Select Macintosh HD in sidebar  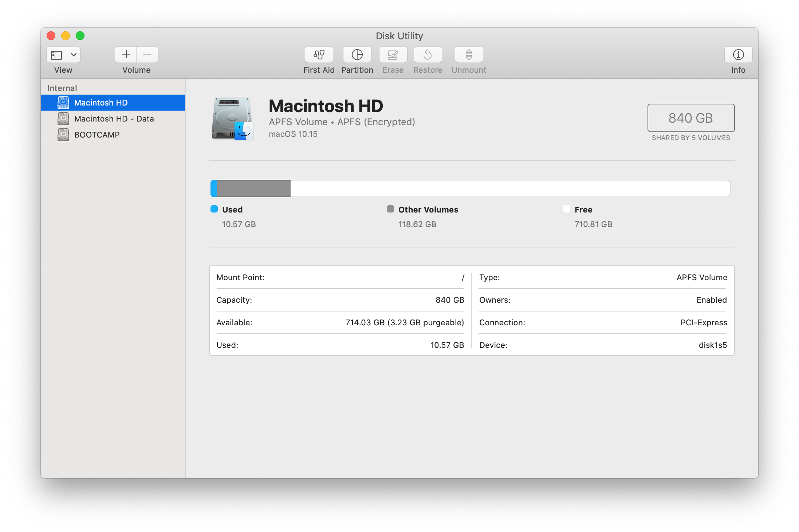(x=101, y=103)
